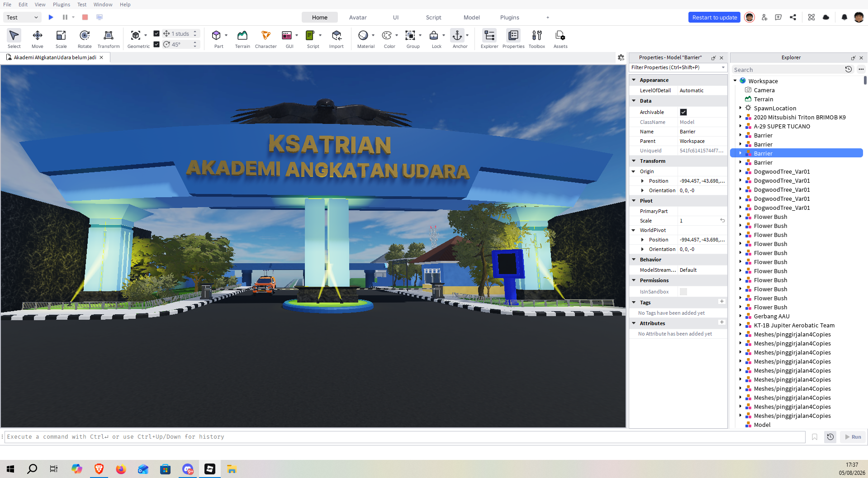
Task: Switch to the Script tab
Action: point(433,17)
